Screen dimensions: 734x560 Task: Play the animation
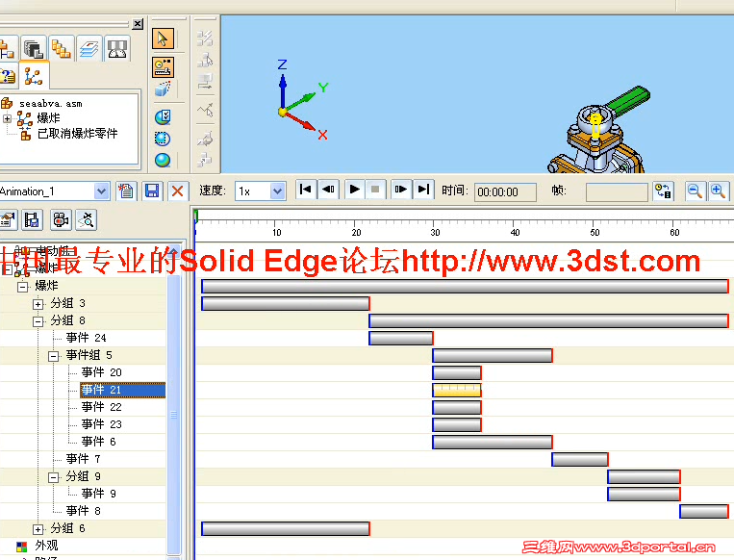[354, 190]
